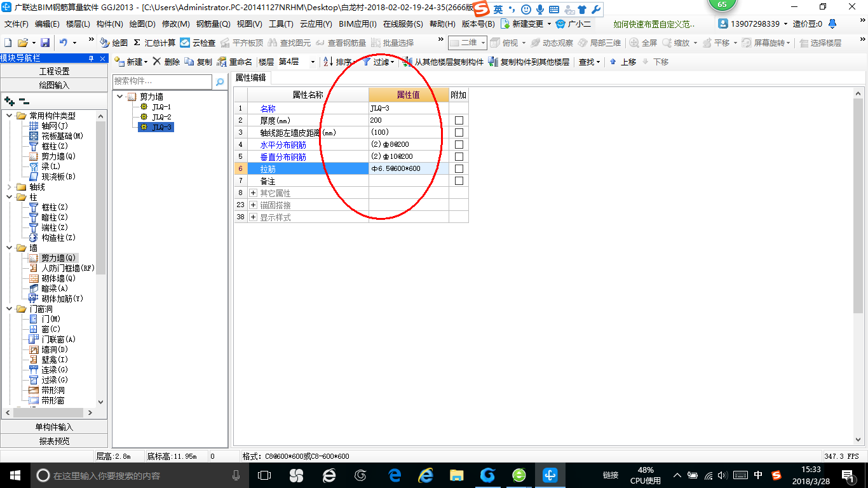Click the collapse-all minus icon in navigator
The width and height of the screenshot is (868, 488).
(24, 101)
